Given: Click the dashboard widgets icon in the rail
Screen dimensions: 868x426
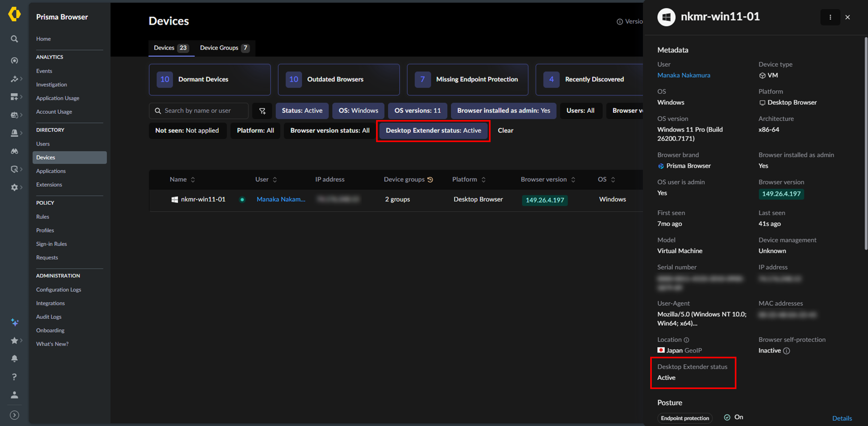Looking at the screenshot, I should point(14,97).
